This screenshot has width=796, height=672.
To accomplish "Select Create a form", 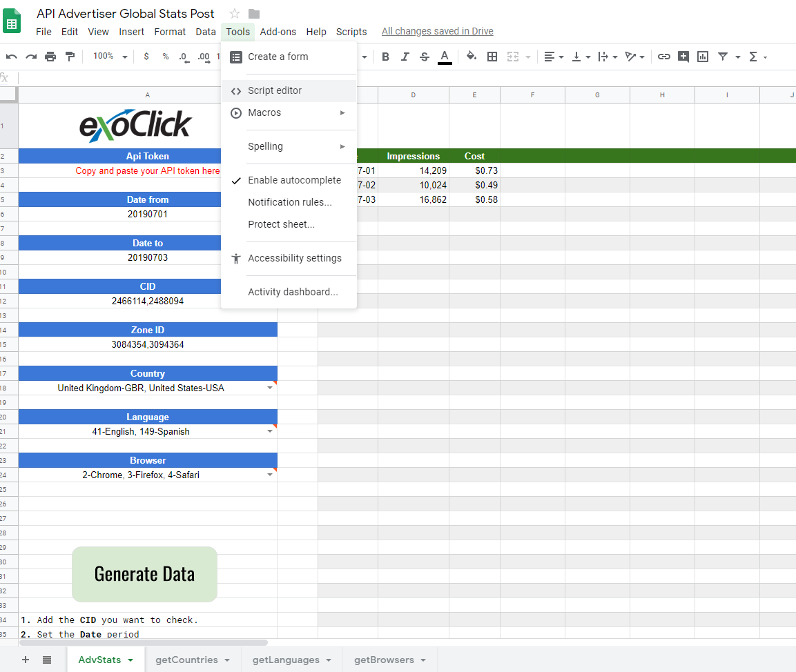I will point(289,57).
